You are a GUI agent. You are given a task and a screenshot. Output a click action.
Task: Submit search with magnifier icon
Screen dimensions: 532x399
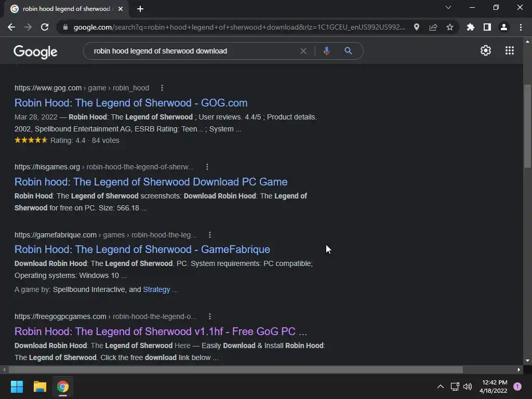pos(348,51)
